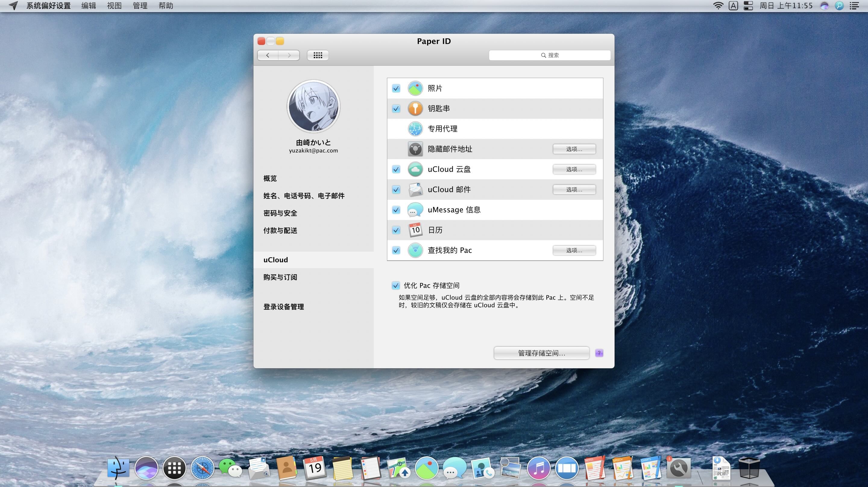Open Reminders list in the dock
868x487 pixels.
[x=370, y=468]
